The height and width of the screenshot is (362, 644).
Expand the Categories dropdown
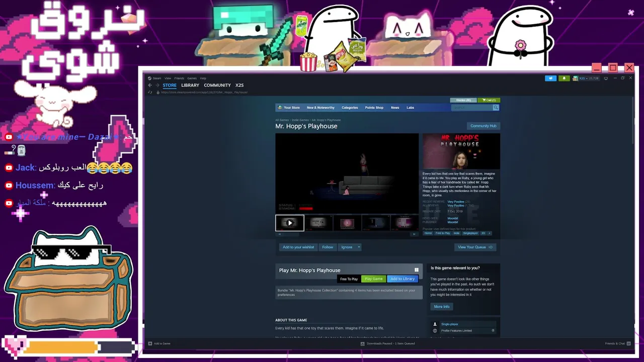[x=350, y=108]
